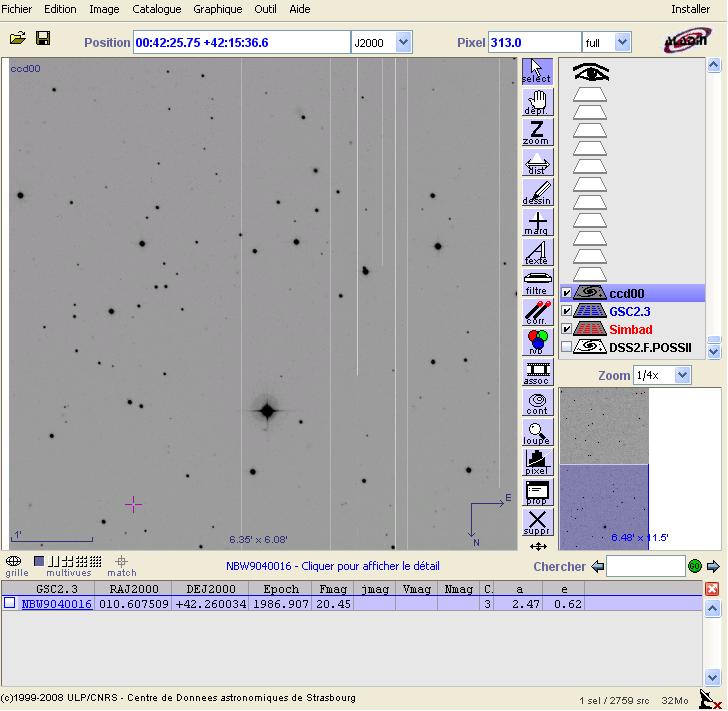Click the Installer menu item
The image size is (728, 711).
[x=690, y=9]
